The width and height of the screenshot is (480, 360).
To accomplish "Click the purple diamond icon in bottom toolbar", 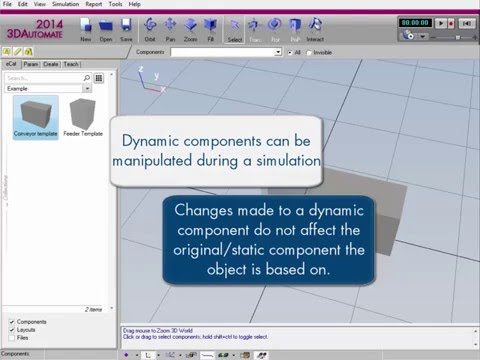I will click(x=126, y=355).
